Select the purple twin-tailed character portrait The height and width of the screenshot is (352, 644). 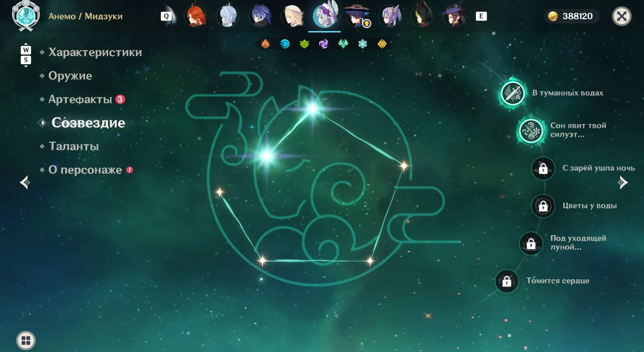(x=390, y=16)
